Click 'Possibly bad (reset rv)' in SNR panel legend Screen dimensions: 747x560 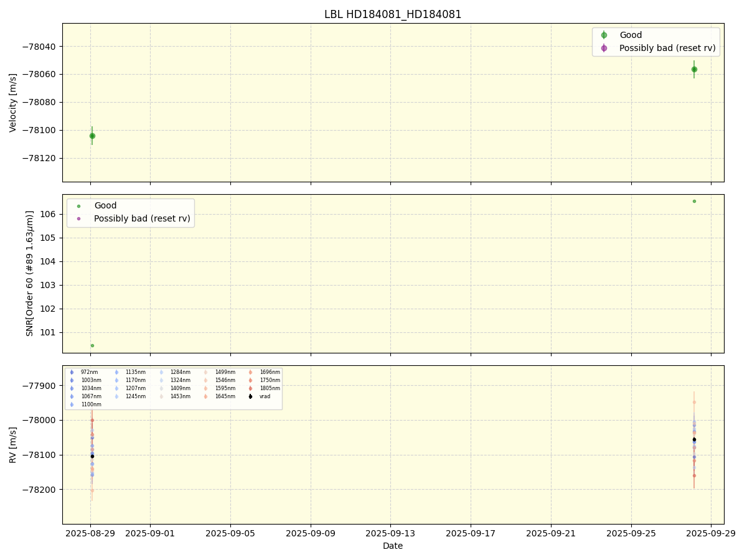[x=142, y=218]
